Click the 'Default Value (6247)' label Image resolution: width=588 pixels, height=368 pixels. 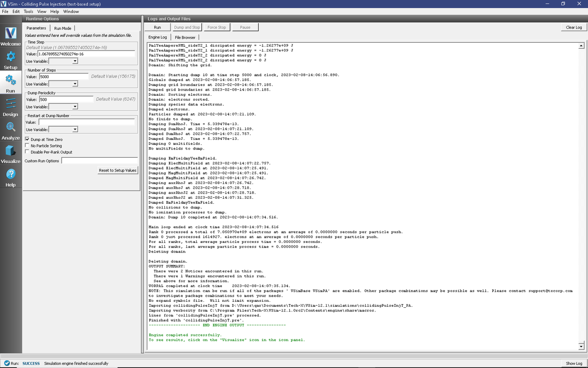coord(116,99)
